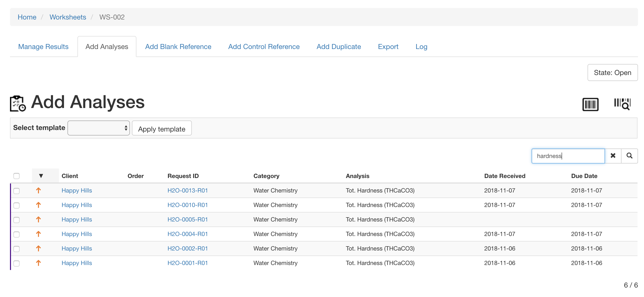Check the row for H2O-0010-R01

(x=16, y=205)
